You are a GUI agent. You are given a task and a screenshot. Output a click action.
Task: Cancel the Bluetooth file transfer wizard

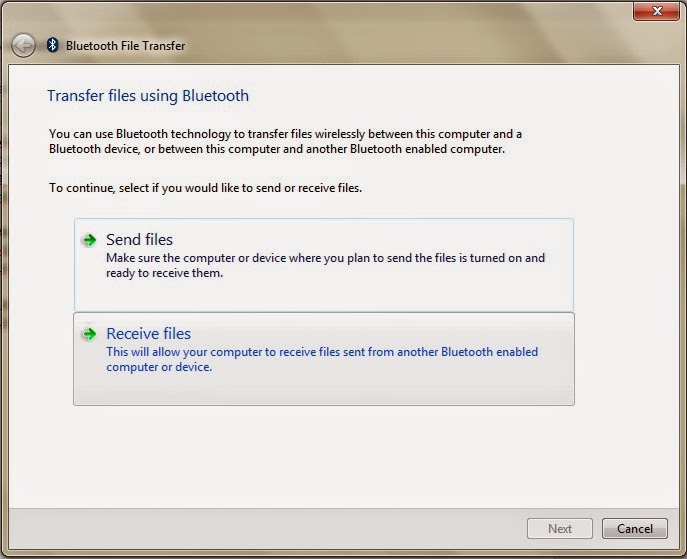tap(635, 529)
